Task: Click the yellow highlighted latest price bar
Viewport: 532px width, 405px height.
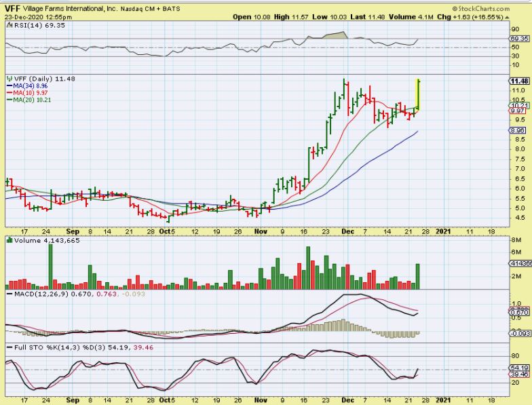Action: point(418,95)
